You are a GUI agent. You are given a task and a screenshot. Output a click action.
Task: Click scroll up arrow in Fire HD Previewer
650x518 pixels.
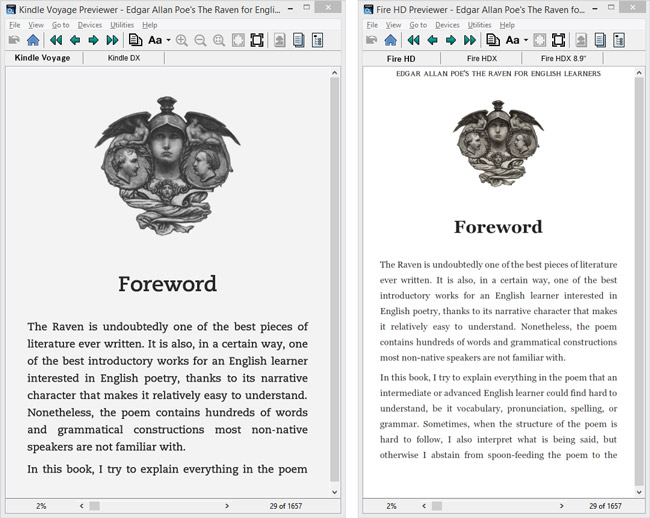coord(639,73)
